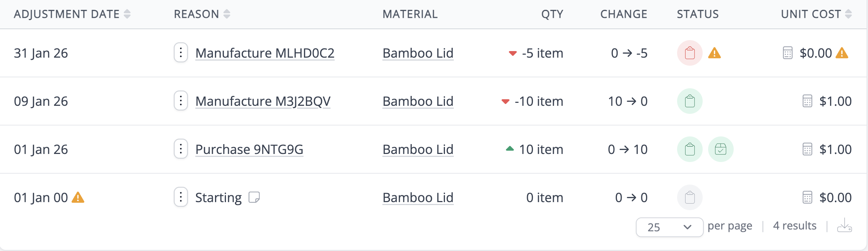Sort by the Reason column header
868x251 pixels.
point(202,14)
